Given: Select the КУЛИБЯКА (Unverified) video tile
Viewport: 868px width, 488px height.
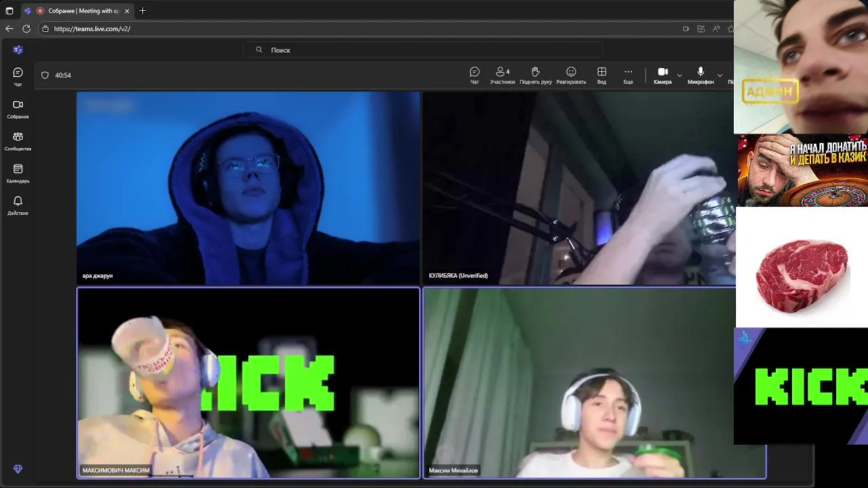Looking at the screenshot, I should click(578, 188).
